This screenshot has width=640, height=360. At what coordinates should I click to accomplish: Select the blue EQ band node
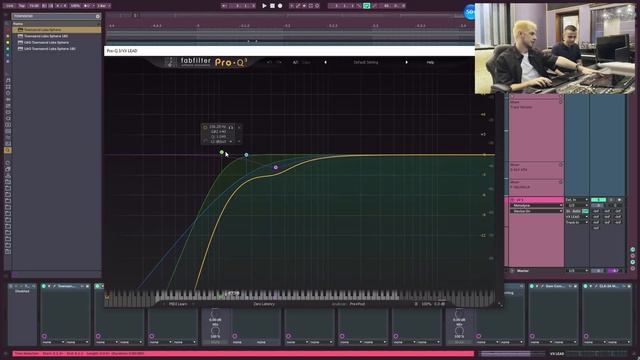point(246,155)
